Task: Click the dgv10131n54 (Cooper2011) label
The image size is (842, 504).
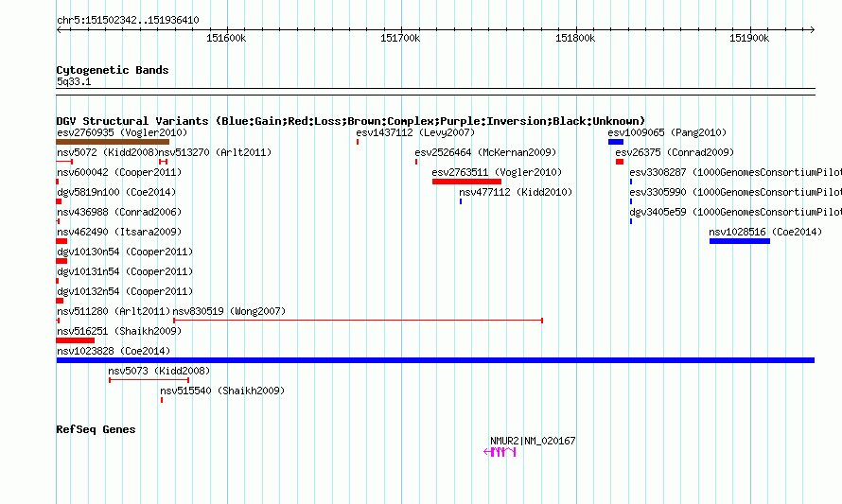Action: pyautogui.click(x=125, y=271)
